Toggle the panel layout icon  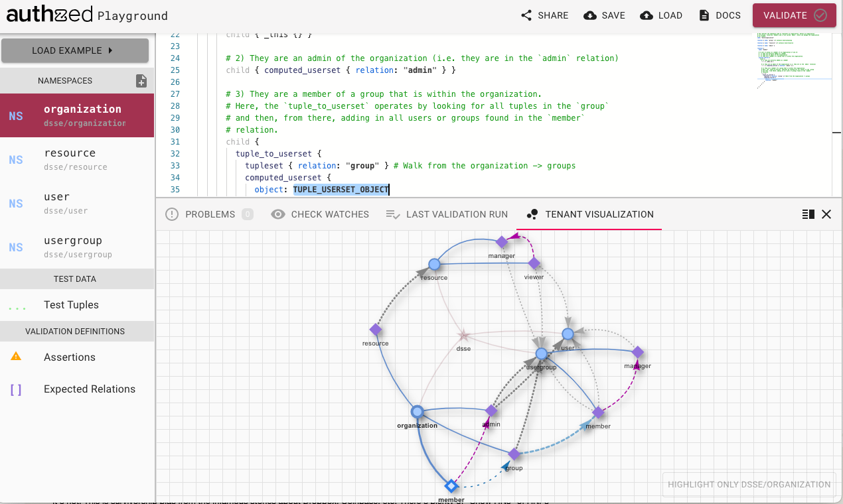click(808, 214)
